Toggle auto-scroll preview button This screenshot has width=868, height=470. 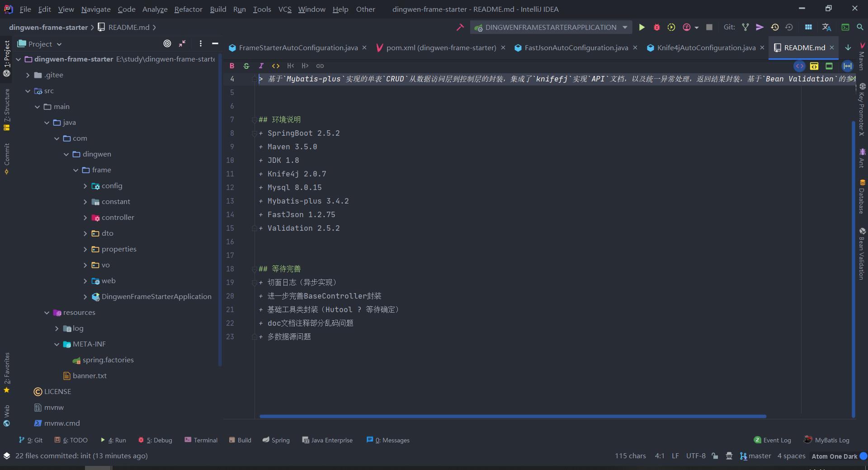coord(847,66)
